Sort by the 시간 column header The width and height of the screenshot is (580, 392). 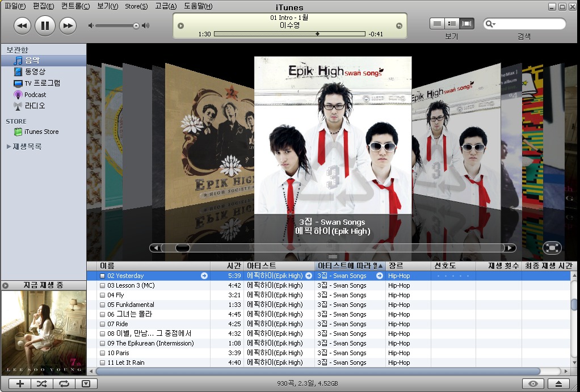[x=227, y=265]
